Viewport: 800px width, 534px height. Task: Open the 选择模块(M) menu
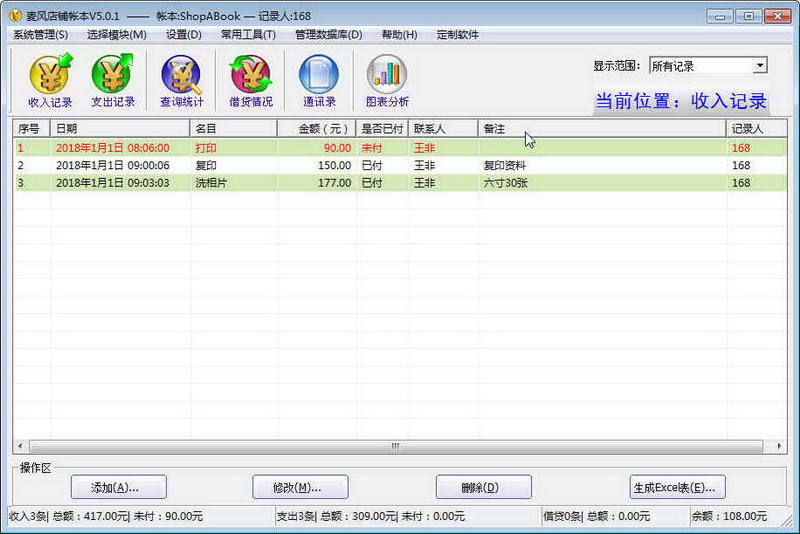click(x=116, y=35)
